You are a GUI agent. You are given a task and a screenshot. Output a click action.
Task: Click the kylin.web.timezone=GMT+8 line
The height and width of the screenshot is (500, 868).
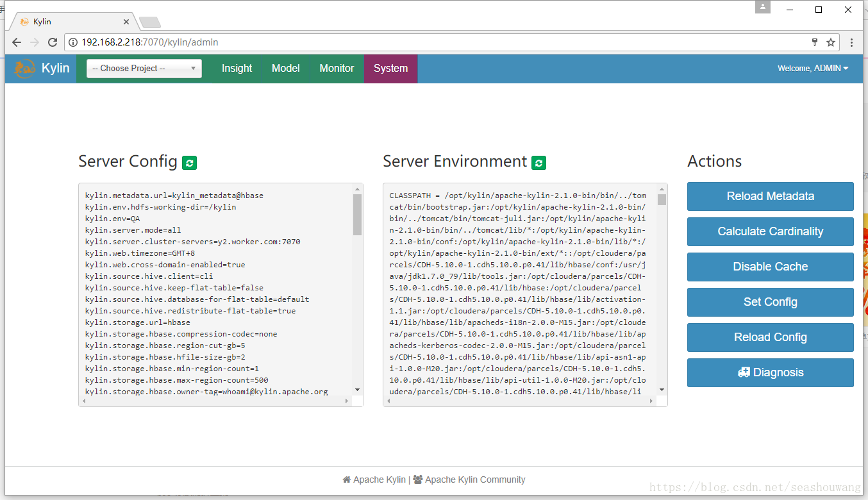click(140, 253)
